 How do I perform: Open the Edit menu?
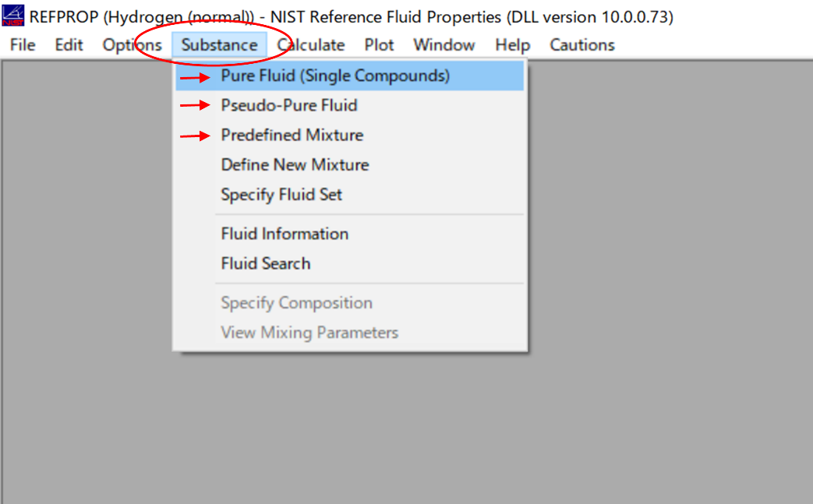tap(69, 45)
